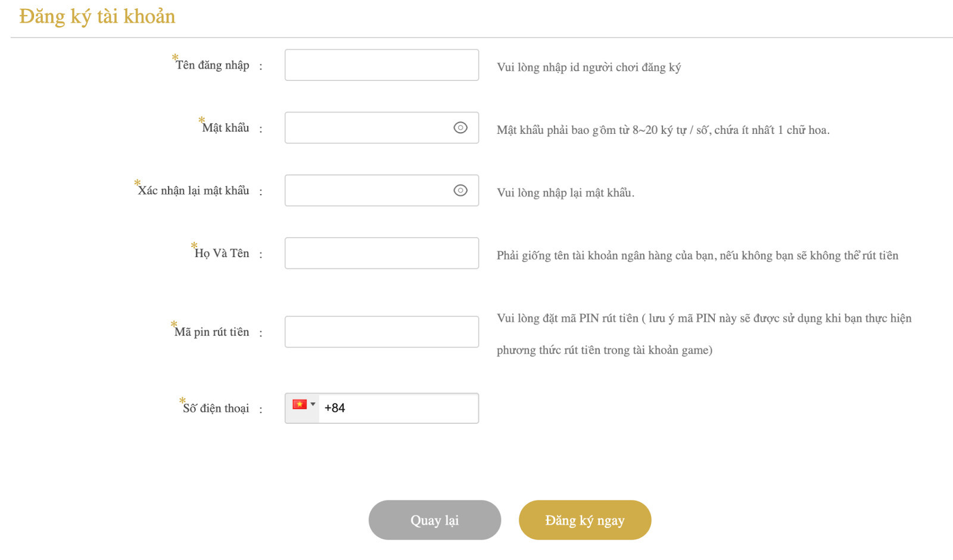Click the +84 phone number field
The height and width of the screenshot is (560, 953).
click(398, 408)
